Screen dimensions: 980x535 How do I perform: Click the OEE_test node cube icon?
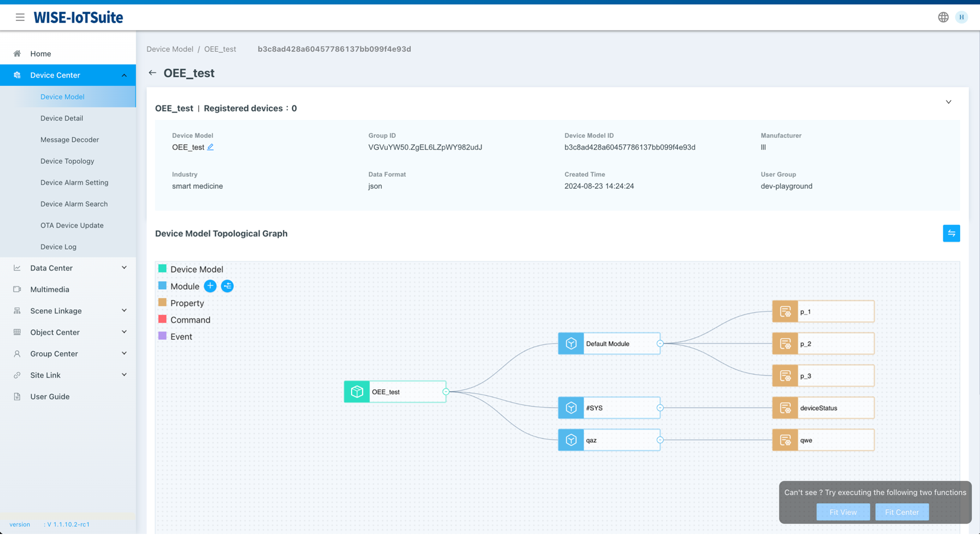(357, 392)
